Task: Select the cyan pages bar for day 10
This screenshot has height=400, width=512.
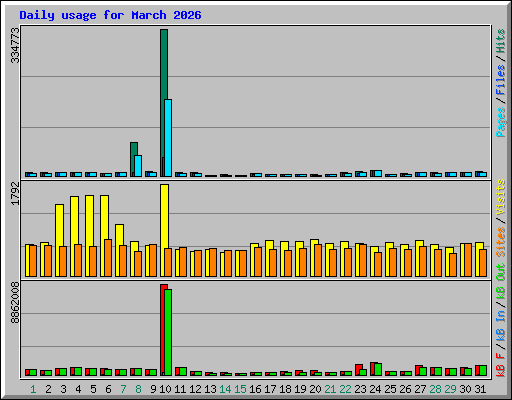Action: pyautogui.click(x=168, y=138)
